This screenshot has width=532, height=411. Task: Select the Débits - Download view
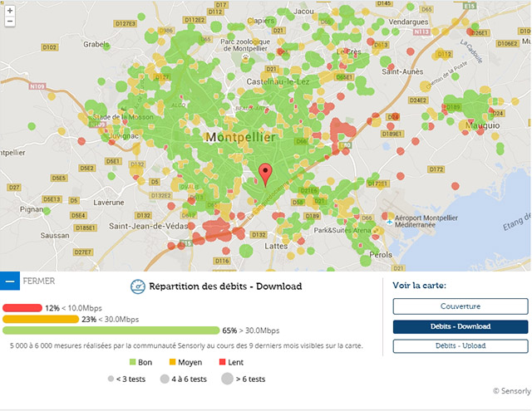(x=461, y=326)
